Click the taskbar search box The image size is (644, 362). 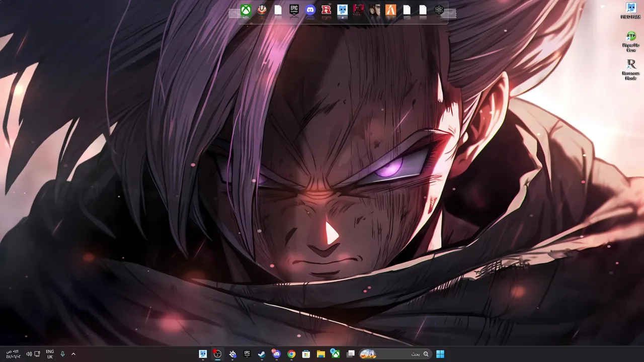pyautogui.click(x=395, y=354)
